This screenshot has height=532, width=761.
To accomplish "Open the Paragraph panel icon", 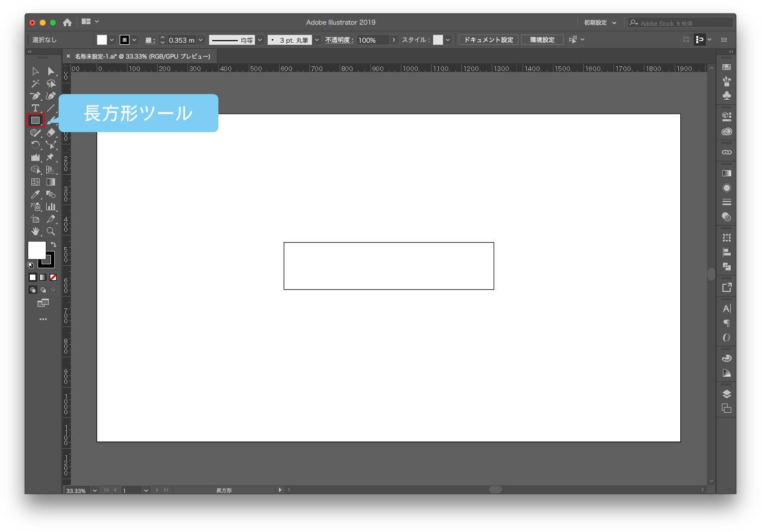I will (x=727, y=323).
